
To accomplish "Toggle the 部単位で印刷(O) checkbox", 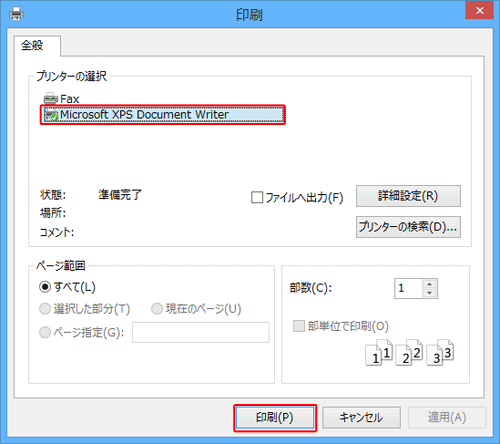I will pyautogui.click(x=299, y=326).
